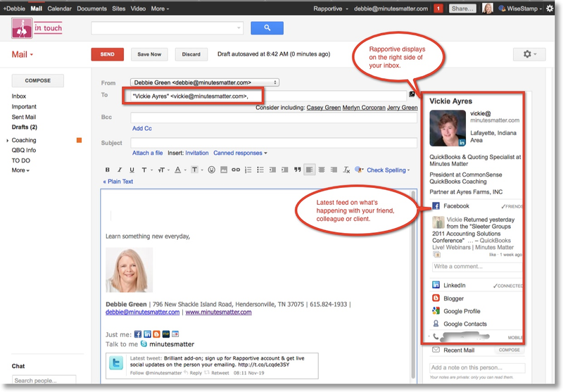Image resolution: width=563 pixels, height=392 pixels.
Task: Open the settings gear dropdown
Action: [530, 54]
